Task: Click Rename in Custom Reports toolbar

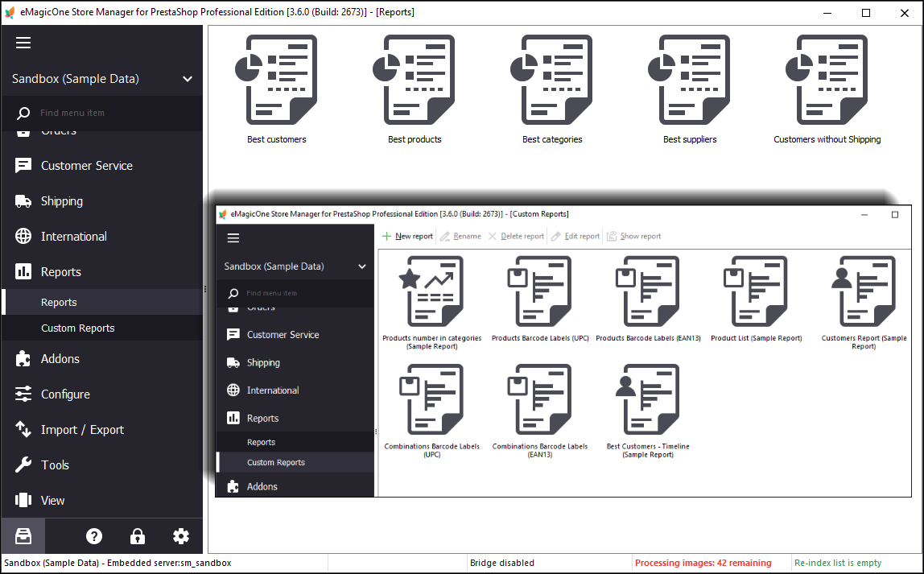Action: [460, 237]
